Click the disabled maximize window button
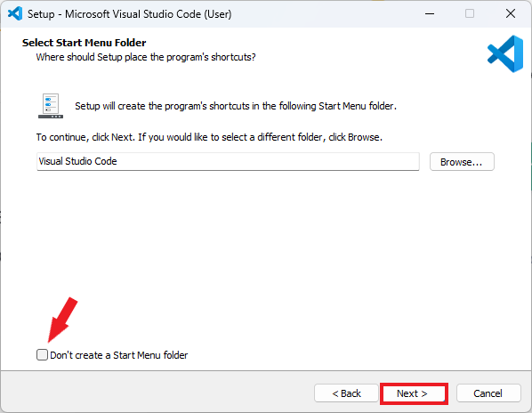 (470, 14)
